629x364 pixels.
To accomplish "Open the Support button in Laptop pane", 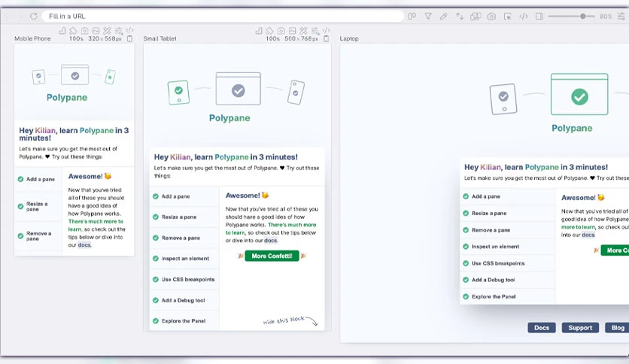I will (580, 328).
